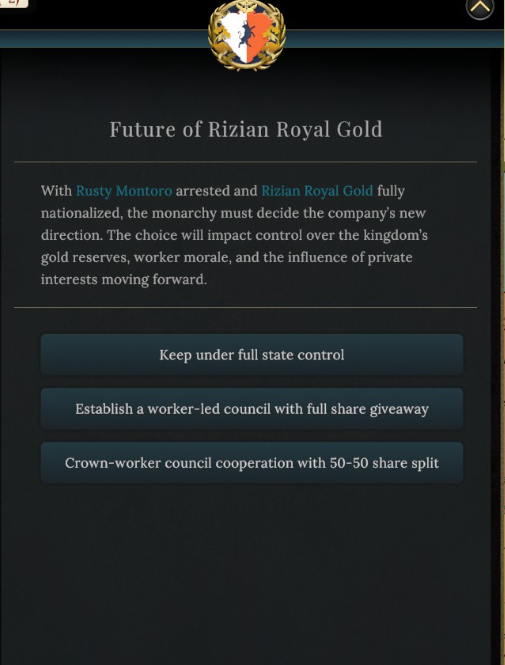Choose Keep under full state control
The height and width of the screenshot is (665, 505).
pyautogui.click(x=252, y=355)
